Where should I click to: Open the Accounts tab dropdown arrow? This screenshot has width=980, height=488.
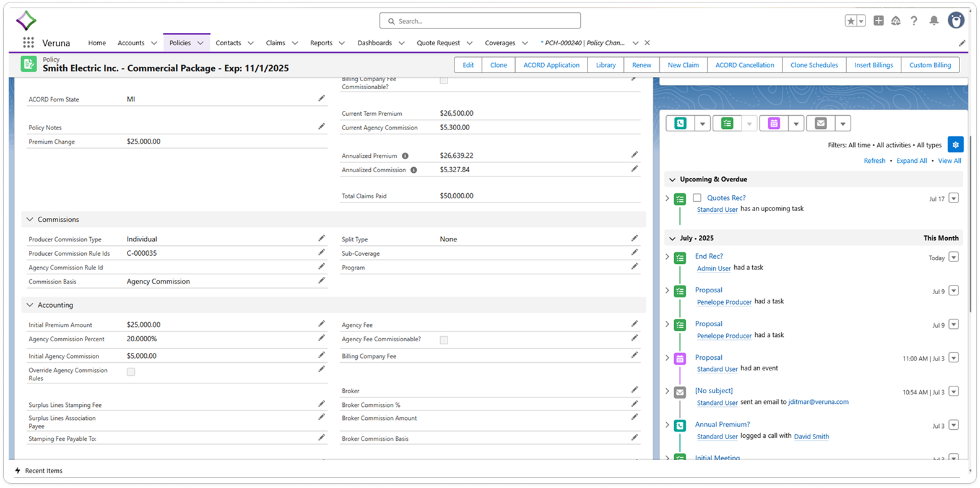pyautogui.click(x=154, y=43)
